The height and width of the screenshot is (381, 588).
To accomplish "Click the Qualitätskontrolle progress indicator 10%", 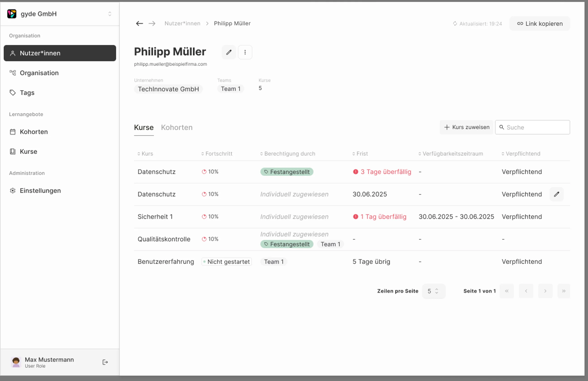I will coord(210,239).
